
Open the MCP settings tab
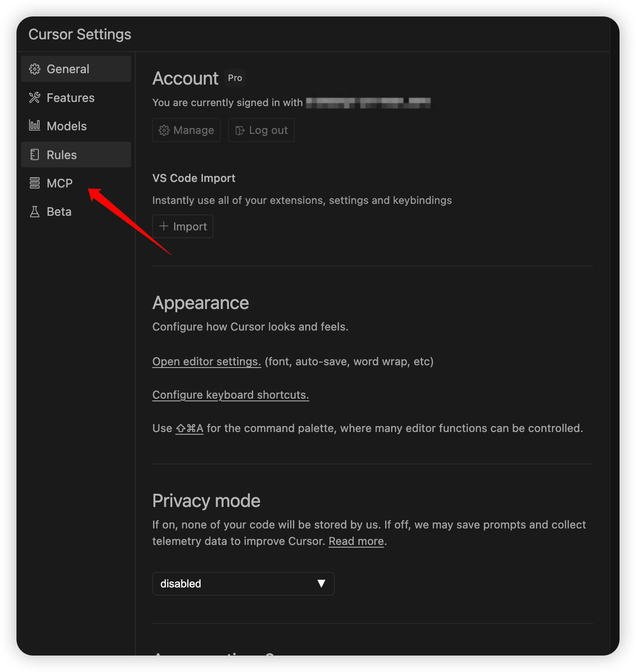pyautogui.click(x=76, y=183)
